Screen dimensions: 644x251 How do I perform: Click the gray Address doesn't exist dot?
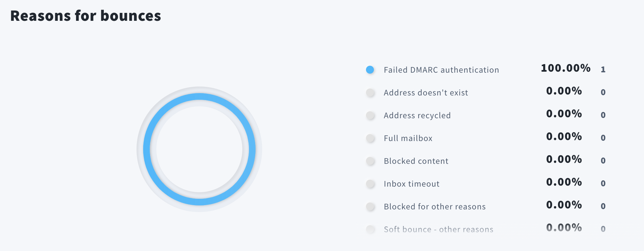[x=370, y=92]
